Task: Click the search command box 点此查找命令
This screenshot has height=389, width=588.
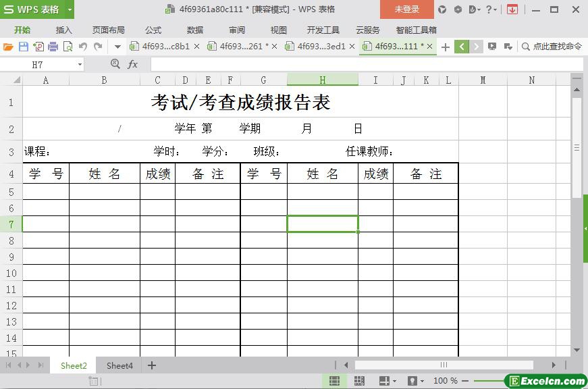Action: click(x=552, y=47)
